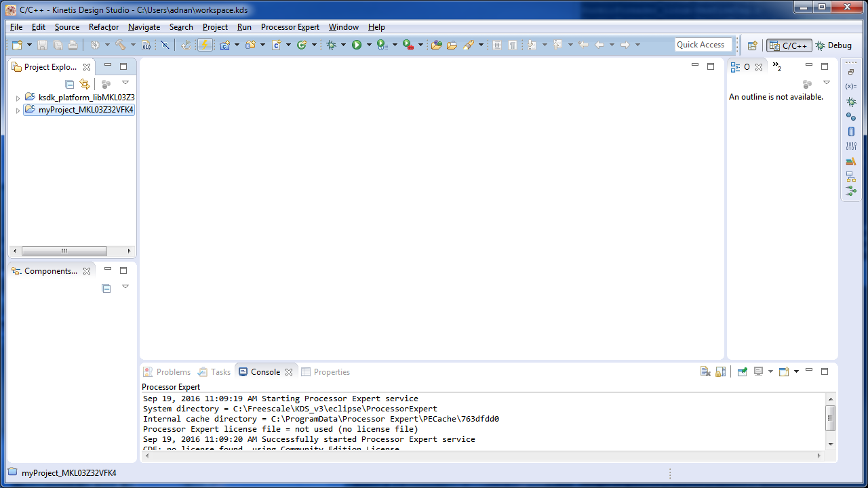Clear the Console with the clear icon
868x488 pixels.
point(705,371)
